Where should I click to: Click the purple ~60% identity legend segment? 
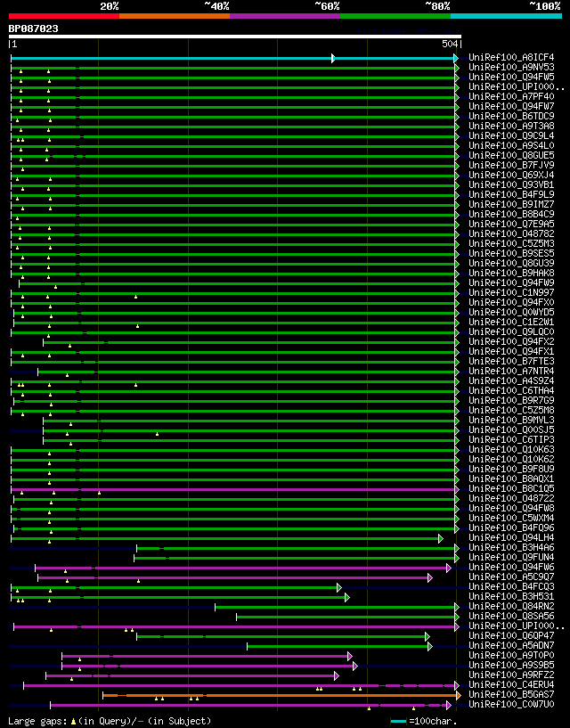(x=285, y=16)
